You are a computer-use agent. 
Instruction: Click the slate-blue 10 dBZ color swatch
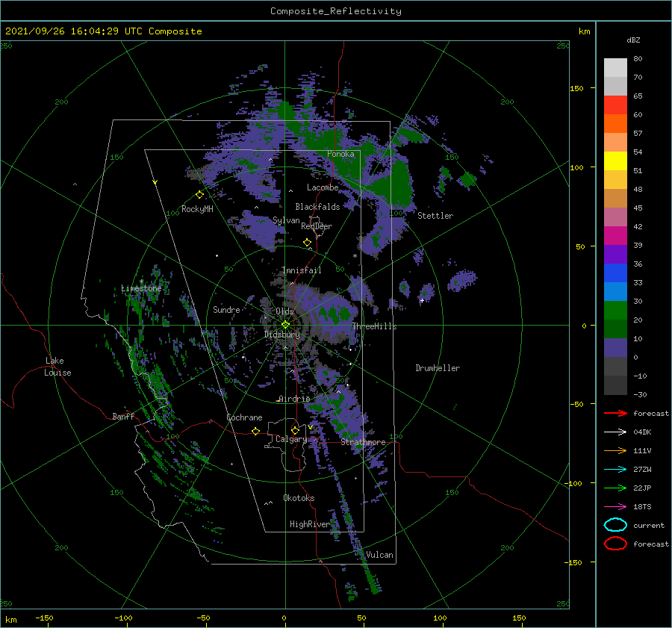coord(615,348)
